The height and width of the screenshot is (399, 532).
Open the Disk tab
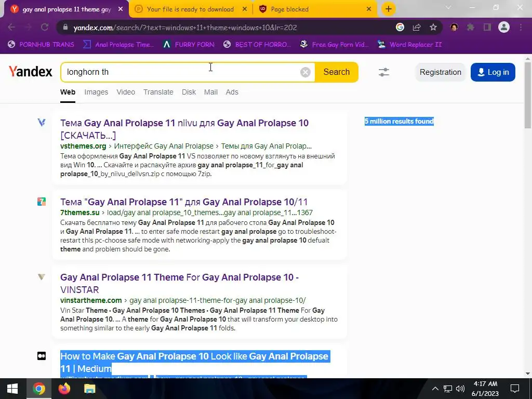coord(189,92)
